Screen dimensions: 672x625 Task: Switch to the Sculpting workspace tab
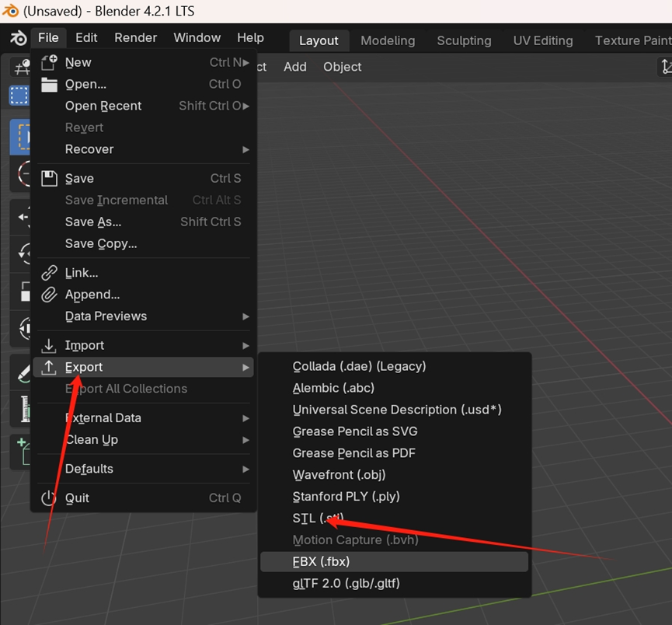(464, 40)
